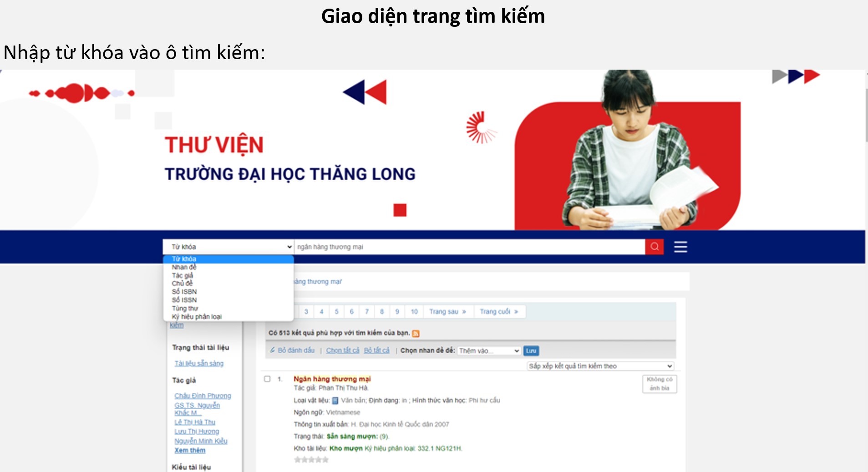Filter by author 'Lê Thị Hà Thu'
868x472 pixels.
195,422
